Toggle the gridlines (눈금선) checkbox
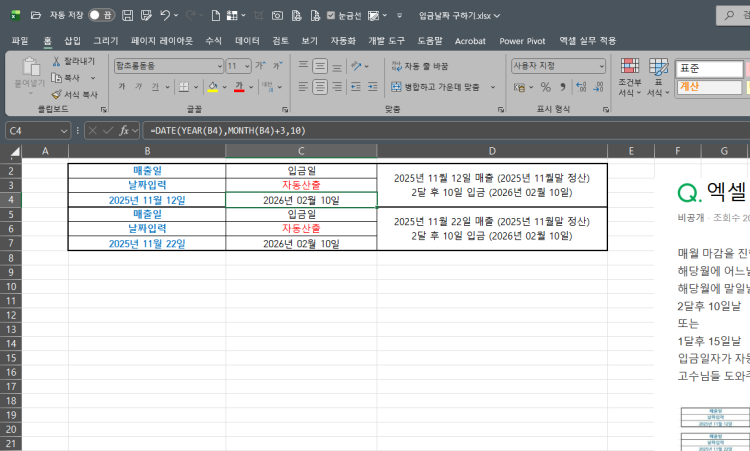Screen dimensions: 750x451 (331, 15)
